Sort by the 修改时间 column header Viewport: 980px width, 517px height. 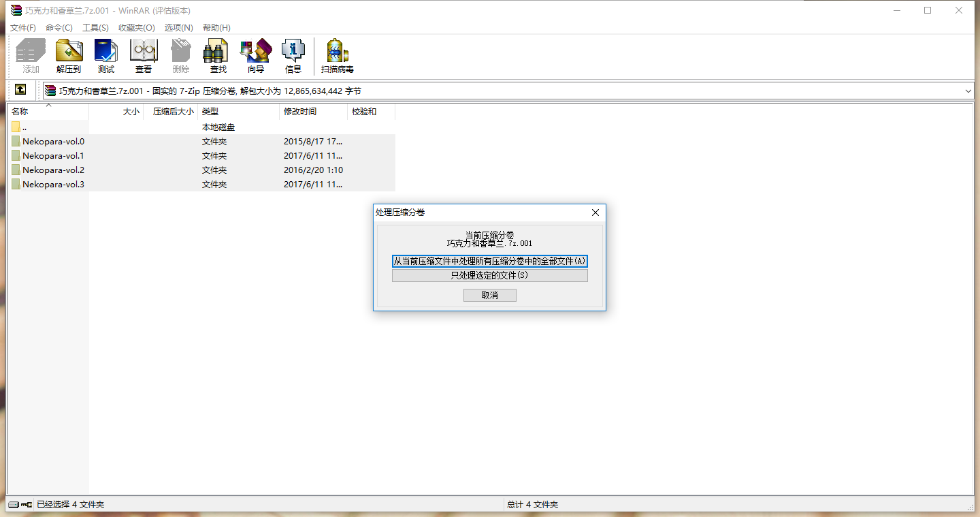point(314,112)
